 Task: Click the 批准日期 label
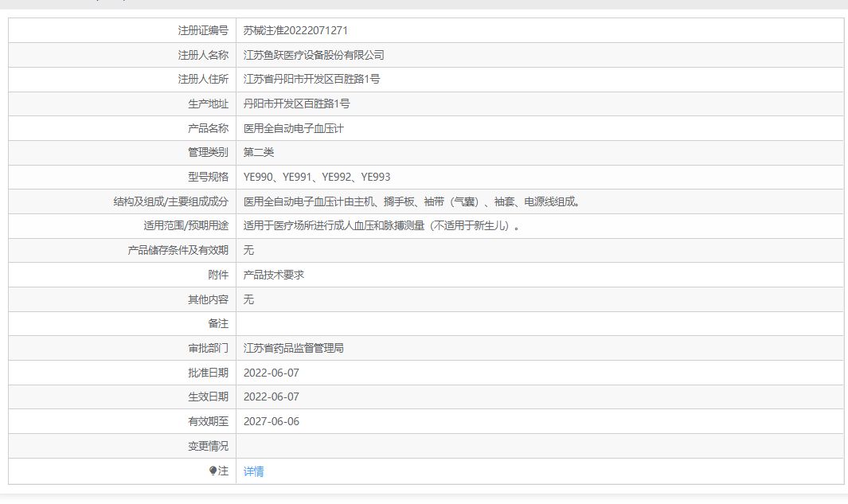[x=208, y=373]
